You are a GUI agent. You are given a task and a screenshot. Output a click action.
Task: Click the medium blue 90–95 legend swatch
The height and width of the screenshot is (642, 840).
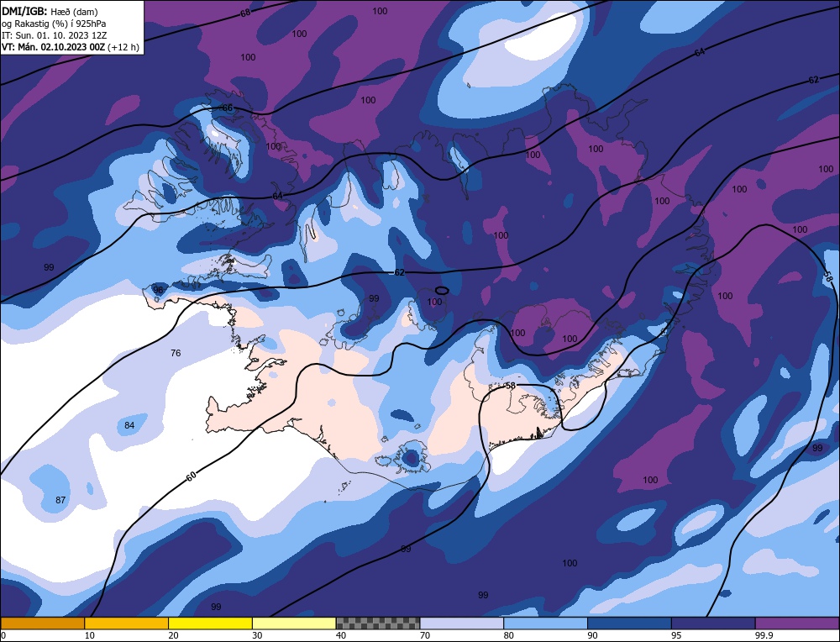click(x=629, y=624)
